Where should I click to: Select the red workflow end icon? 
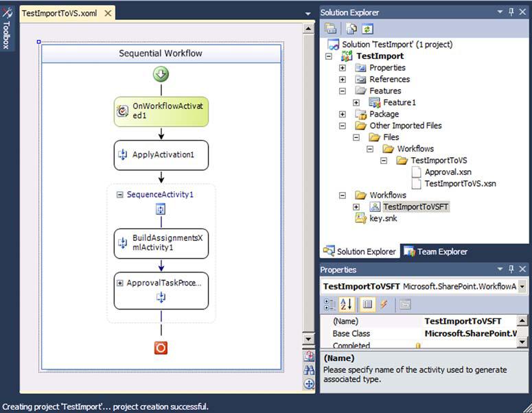point(161,348)
